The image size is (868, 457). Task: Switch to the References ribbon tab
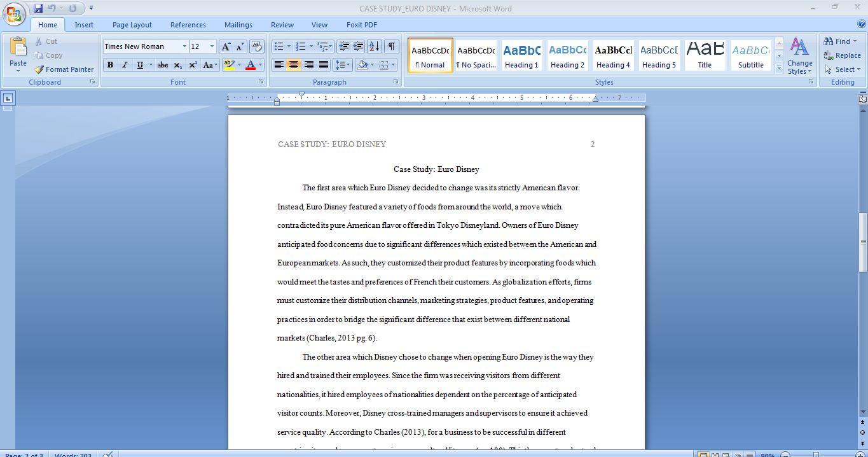pos(188,24)
